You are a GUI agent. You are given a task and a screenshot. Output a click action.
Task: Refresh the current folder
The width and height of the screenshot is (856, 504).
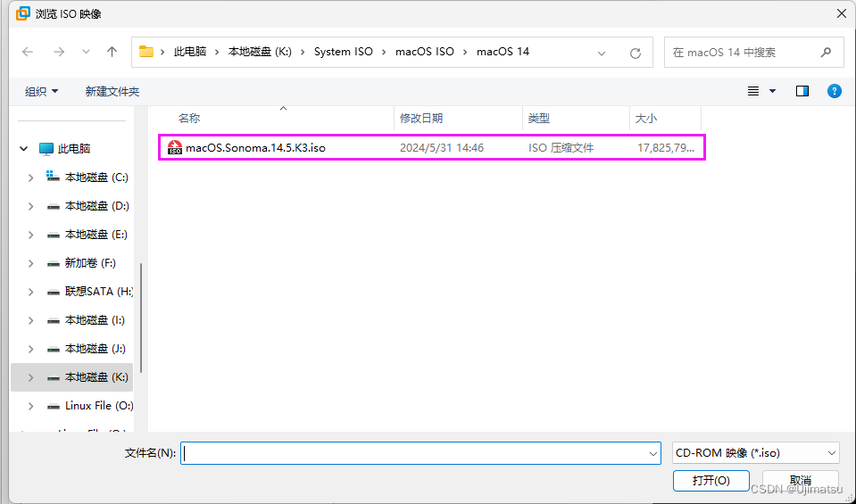tap(635, 53)
